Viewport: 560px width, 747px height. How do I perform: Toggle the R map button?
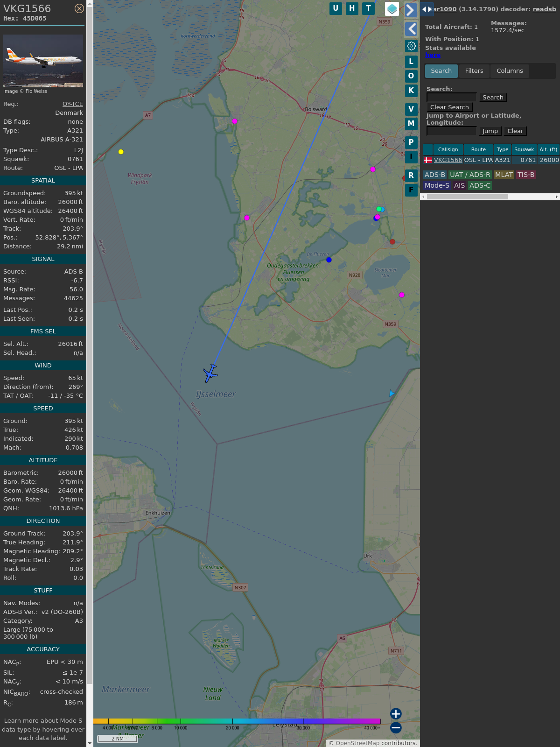pos(411,176)
